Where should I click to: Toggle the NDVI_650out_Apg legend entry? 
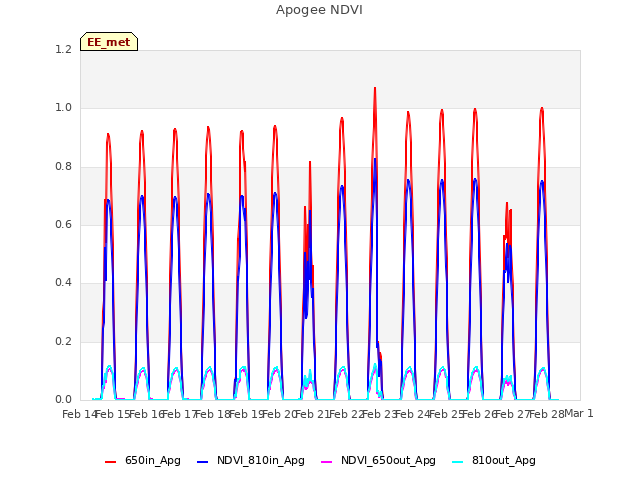[x=378, y=460]
